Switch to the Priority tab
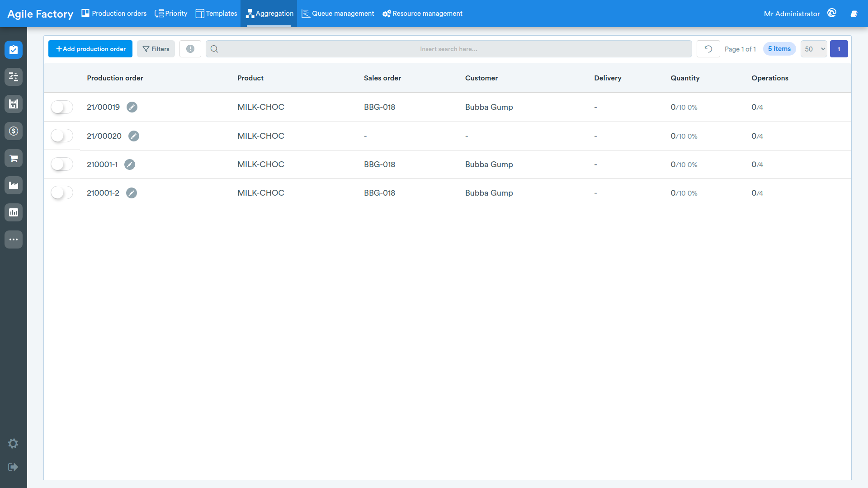Screen dimensions: 868x488 (x=171, y=14)
